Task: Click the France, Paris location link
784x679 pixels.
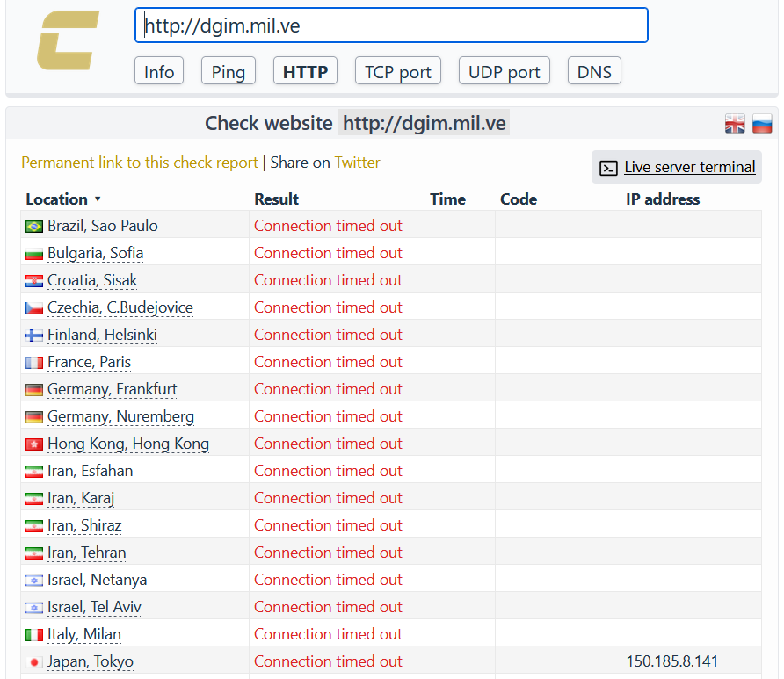Action: point(89,362)
